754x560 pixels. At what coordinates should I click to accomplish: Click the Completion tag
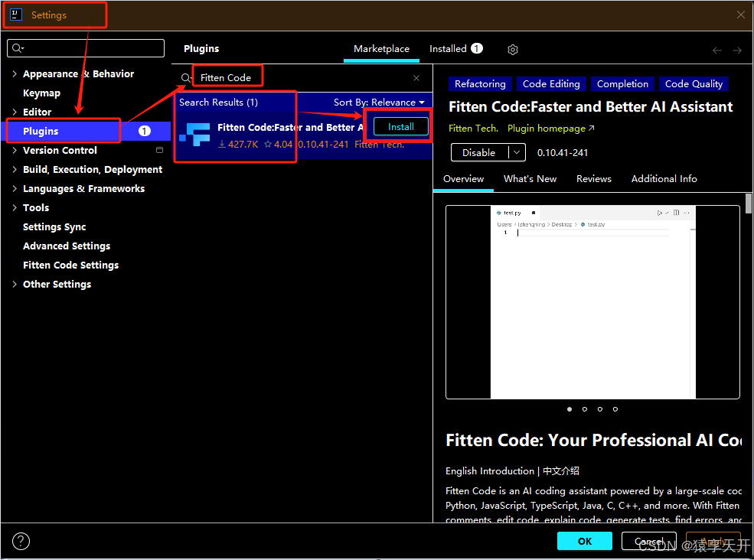(622, 84)
